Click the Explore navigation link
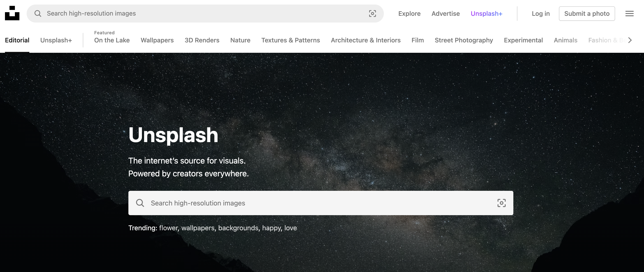This screenshot has width=644, height=272. click(x=409, y=14)
